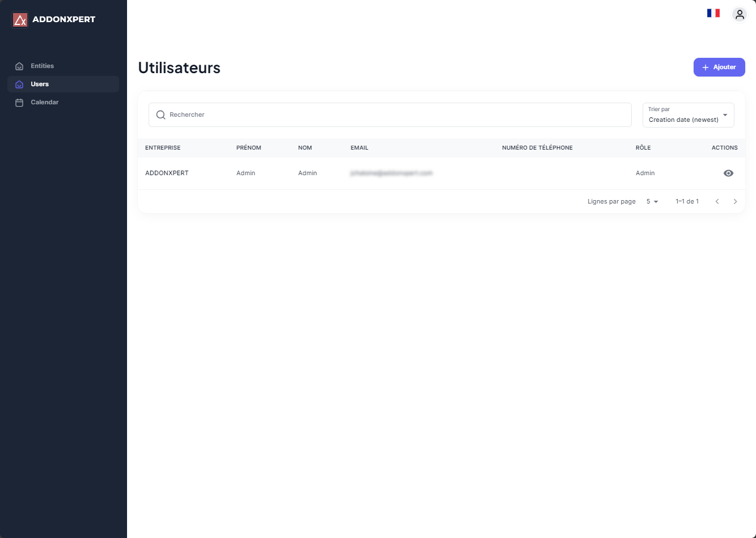The width and height of the screenshot is (756, 538).
Task: Click the AddonXpert logo icon
Action: pos(20,20)
